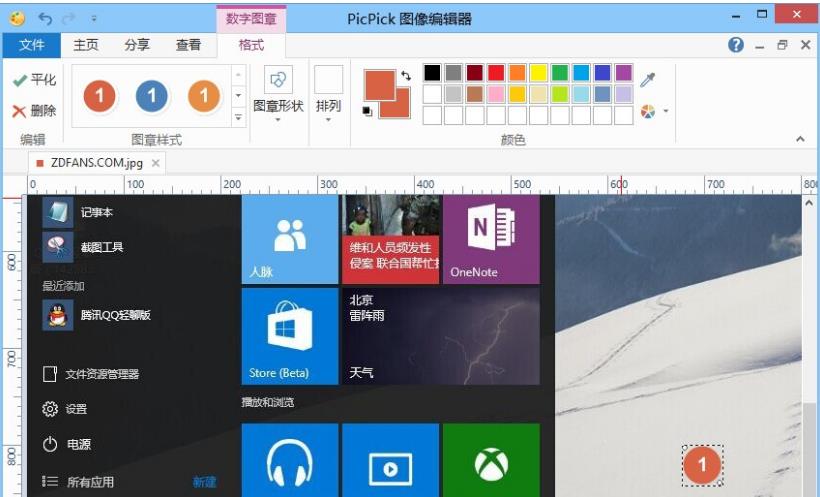Viewport: 820px width, 497px height.
Task: Click the 平化 flatten checkmark button
Action: tap(35, 80)
